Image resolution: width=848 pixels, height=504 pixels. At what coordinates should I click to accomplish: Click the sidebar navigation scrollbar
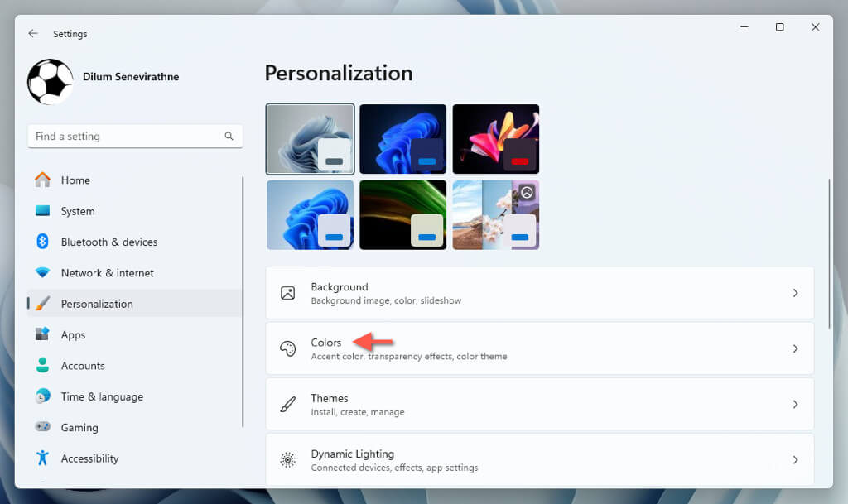[x=243, y=301]
